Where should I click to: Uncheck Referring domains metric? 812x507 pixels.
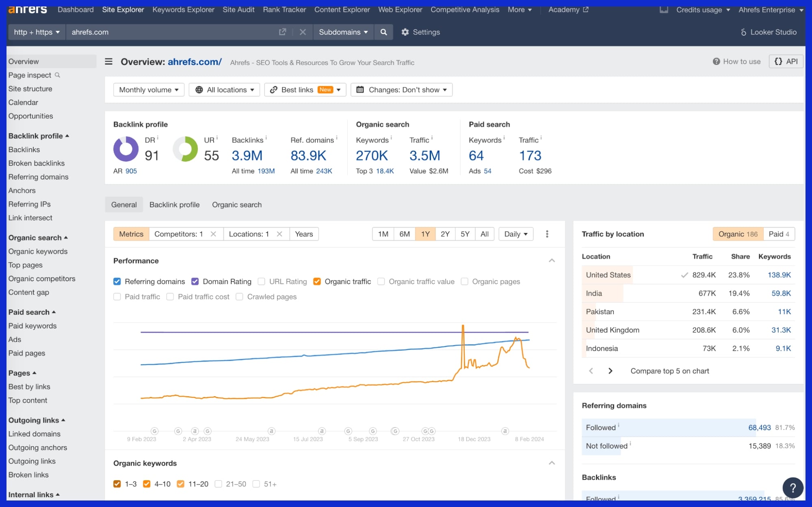[117, 281]
